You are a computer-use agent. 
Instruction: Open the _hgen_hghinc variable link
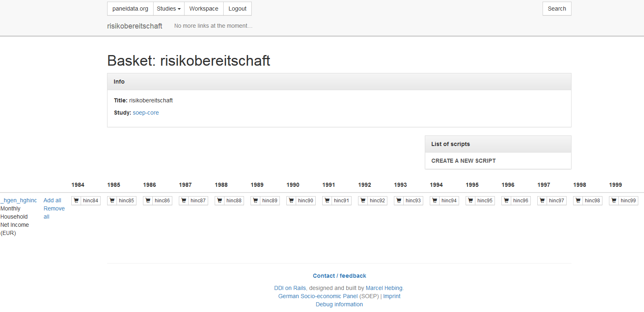(19, 200)
